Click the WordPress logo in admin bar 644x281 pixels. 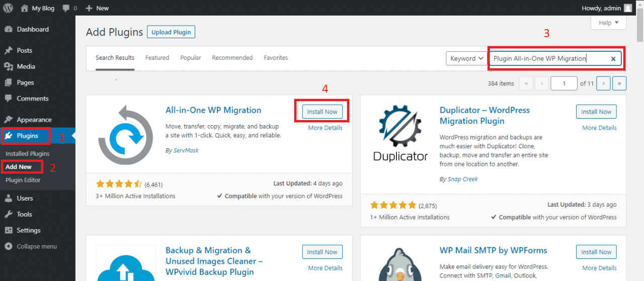(x=8, y=8)
